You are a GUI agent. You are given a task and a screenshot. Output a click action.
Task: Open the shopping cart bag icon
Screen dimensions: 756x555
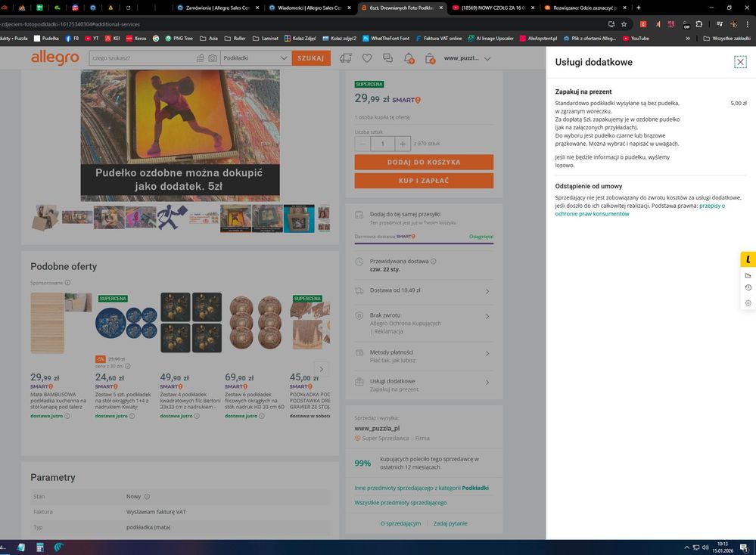(430, 58)
